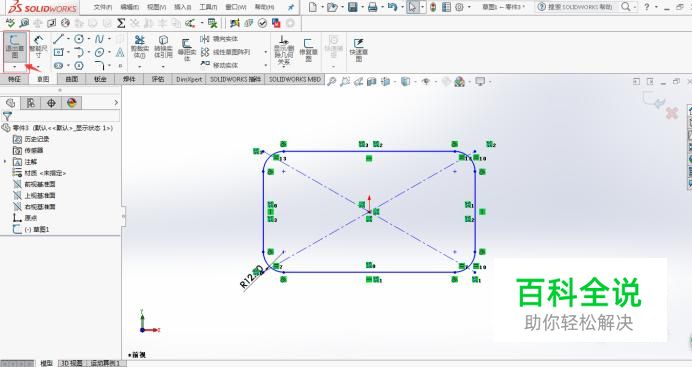Open the Help (帮助) menu

pyautogui.click(x=264, y=7)
